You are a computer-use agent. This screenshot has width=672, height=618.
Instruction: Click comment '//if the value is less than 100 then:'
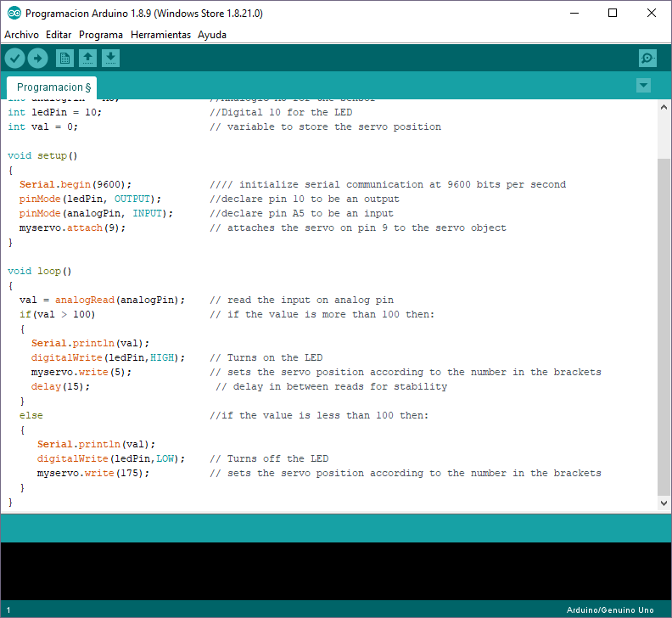click(x=319, y=416)
